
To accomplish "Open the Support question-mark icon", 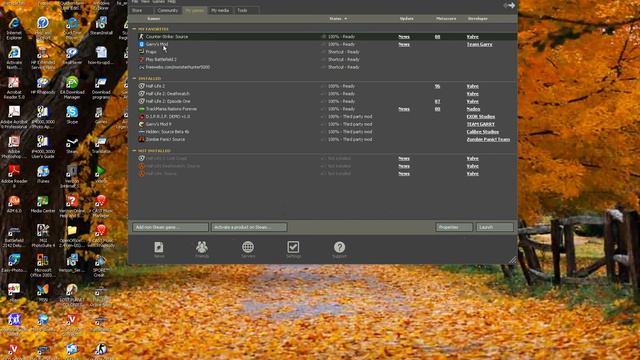I will (339, 247).
